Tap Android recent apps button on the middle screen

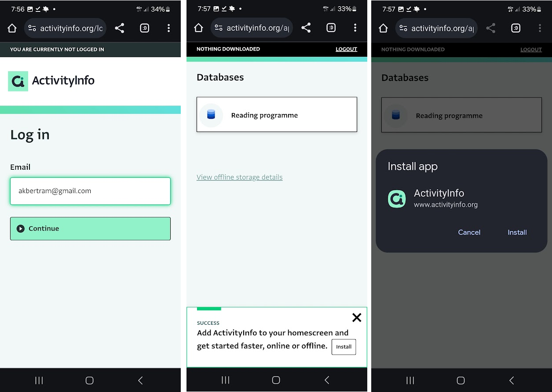pos(225,380)
